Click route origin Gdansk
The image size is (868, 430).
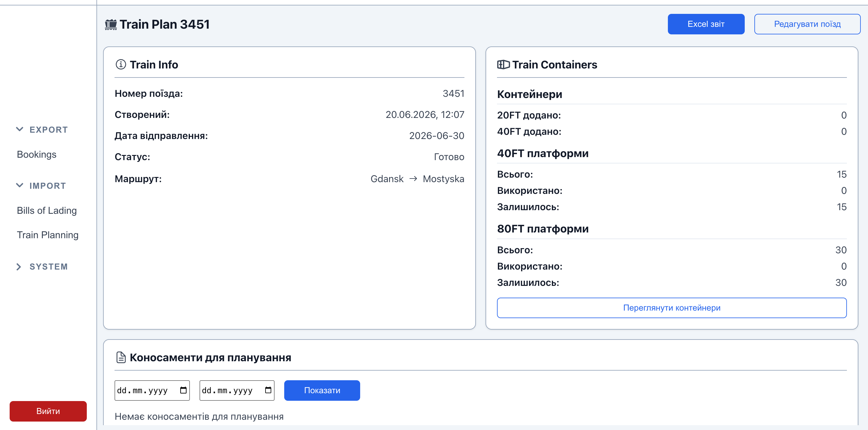coord(387,179)
